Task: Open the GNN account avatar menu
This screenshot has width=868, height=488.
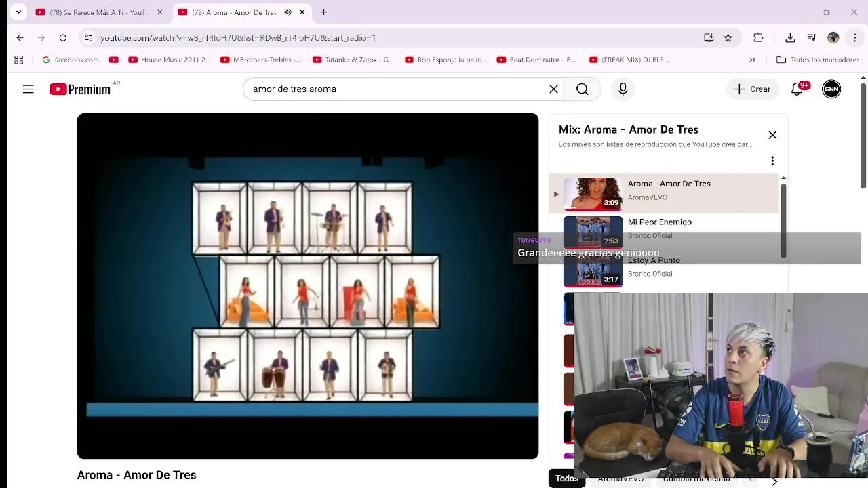Action: tap(831, 89)
